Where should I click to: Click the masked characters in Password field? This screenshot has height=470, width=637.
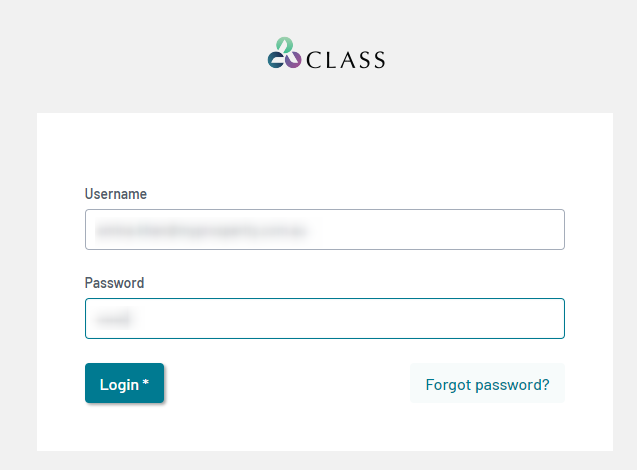coord(114,319)
